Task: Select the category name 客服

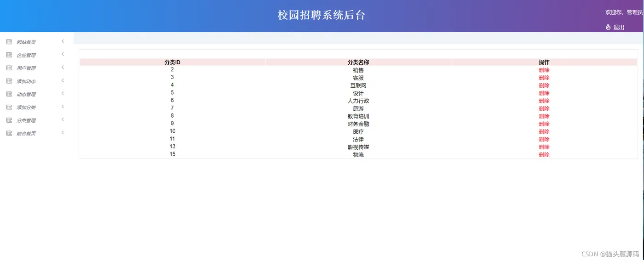Action: 358,78
